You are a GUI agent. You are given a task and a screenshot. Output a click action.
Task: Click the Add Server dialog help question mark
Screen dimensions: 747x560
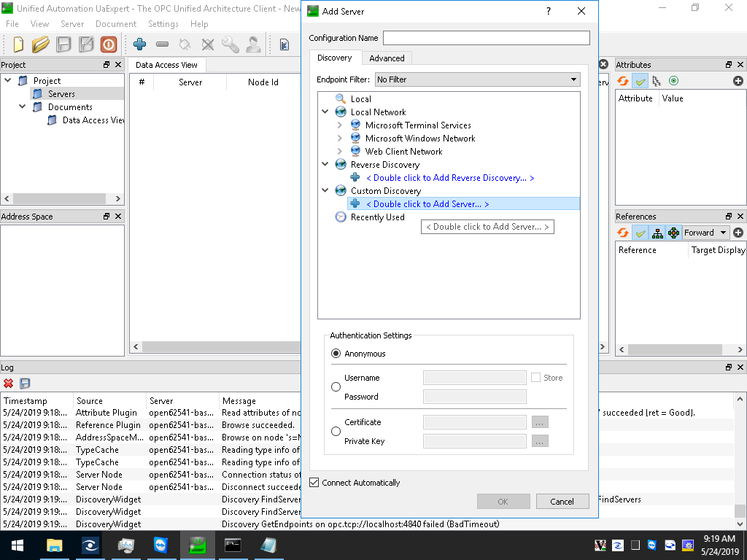coord(549,11)
